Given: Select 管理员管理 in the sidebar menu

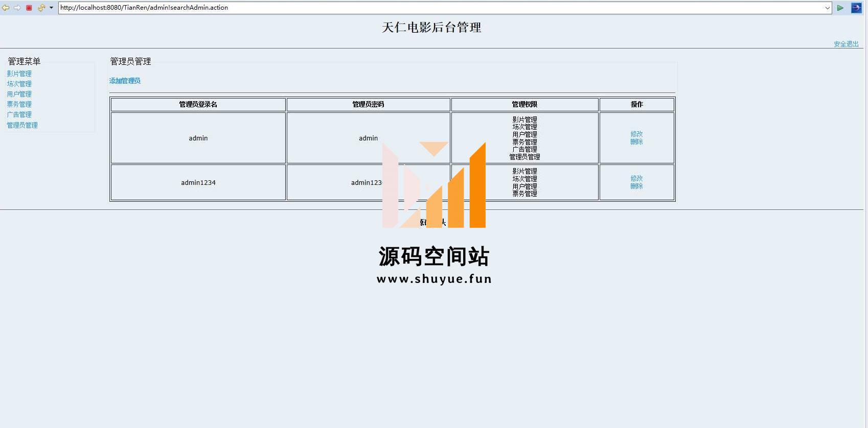Looking at the screenshot, I should click(x=22, y=125).
